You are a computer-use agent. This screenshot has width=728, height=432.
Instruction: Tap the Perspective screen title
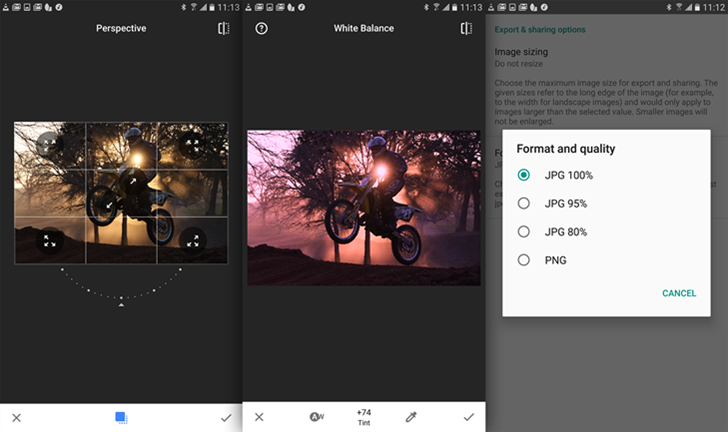121,28
